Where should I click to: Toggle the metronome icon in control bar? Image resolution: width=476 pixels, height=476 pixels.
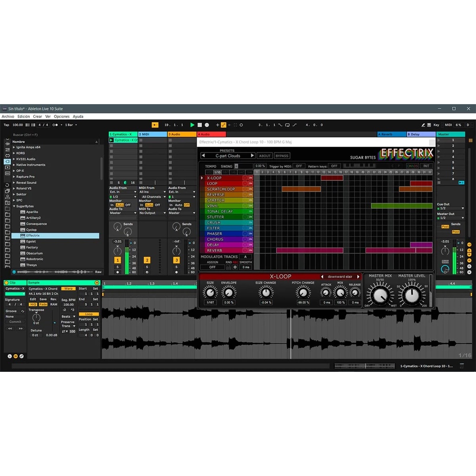pos(55,125)
